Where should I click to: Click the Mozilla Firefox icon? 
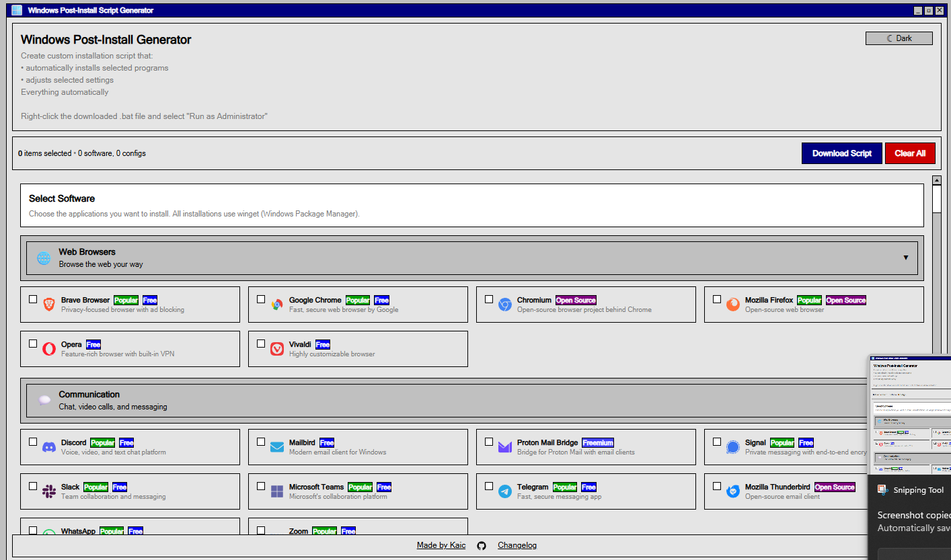(733, 304)
